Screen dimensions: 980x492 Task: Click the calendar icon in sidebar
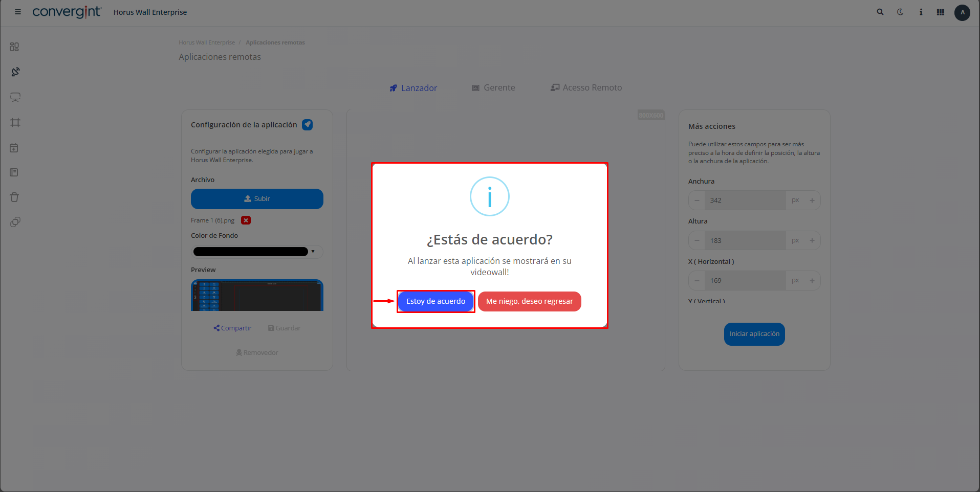click(x=14, y=148)
